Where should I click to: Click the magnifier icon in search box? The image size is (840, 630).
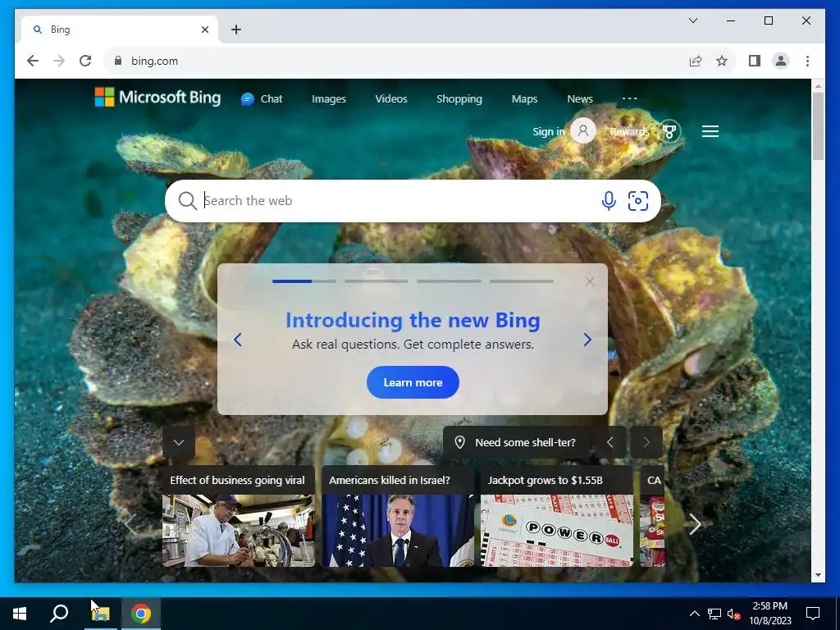188,201
